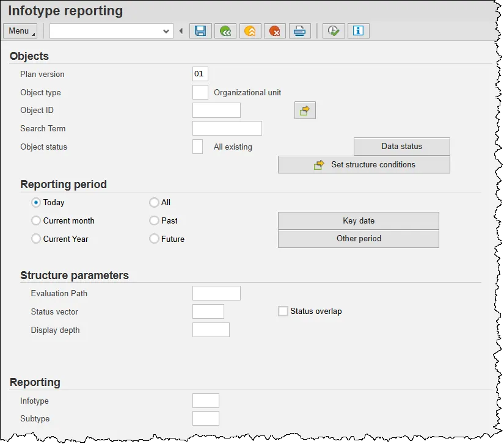Click the green Back icon

(225, 31)
